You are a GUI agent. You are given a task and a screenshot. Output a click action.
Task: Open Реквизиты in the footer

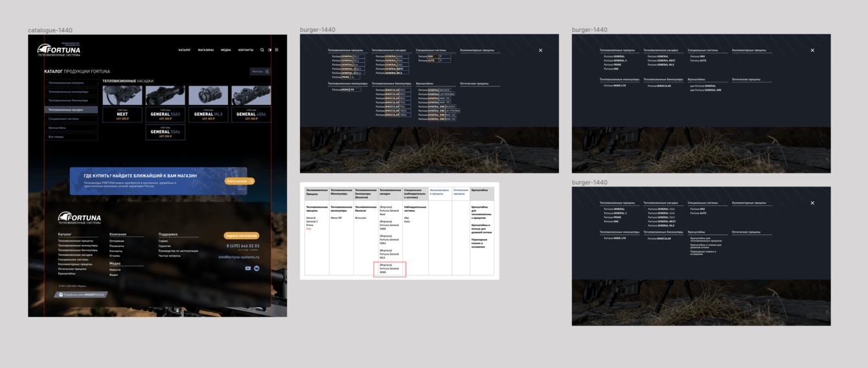[117, 246]
